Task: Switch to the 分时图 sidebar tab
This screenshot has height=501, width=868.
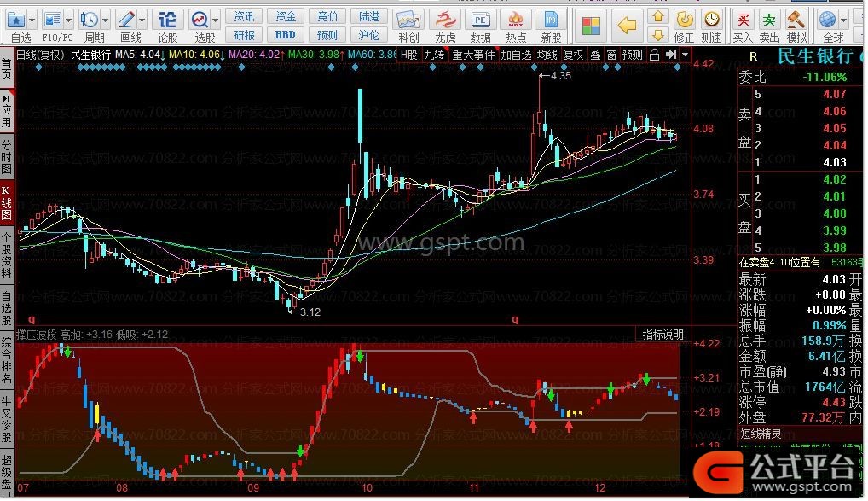Action: (x=7, y=155)
